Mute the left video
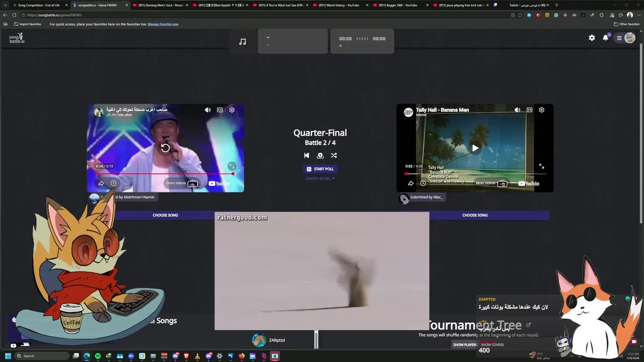 (x=208, y=110)
